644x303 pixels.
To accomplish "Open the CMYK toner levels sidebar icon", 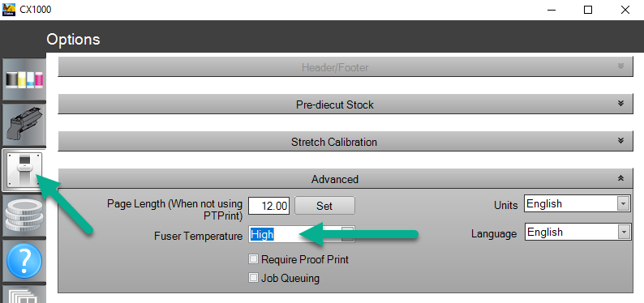I will [24, 79].
